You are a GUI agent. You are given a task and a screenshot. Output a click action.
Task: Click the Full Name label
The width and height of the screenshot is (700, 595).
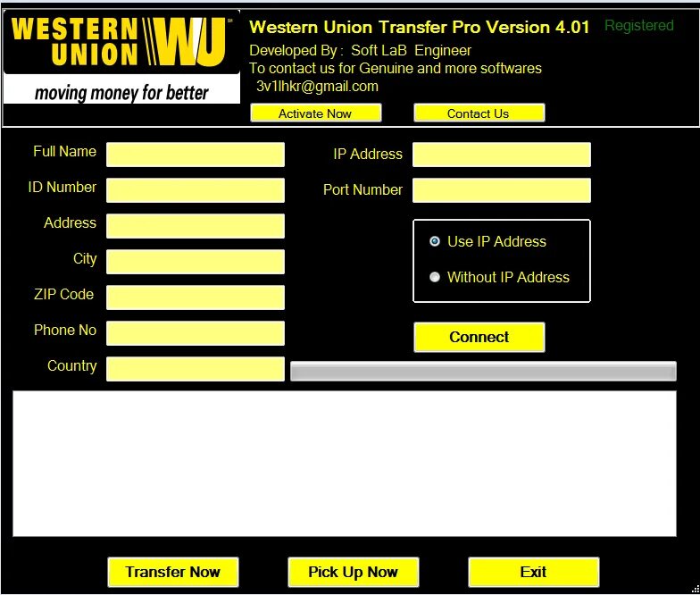(x=64, y=152)
